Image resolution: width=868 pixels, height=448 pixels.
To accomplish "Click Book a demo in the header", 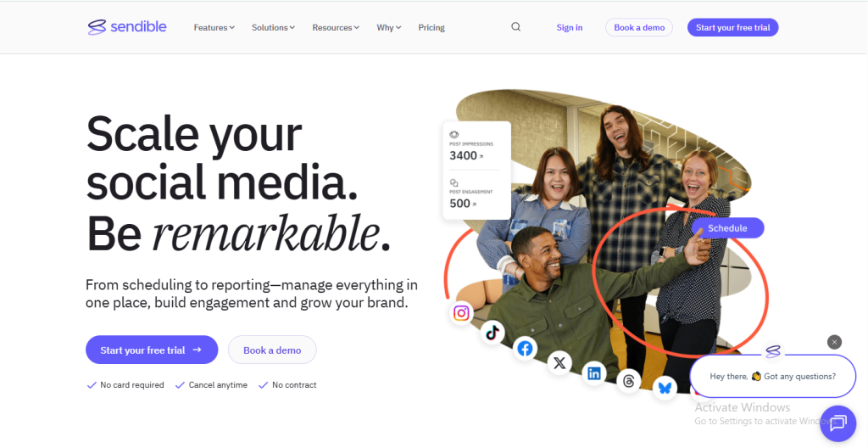I will tap(639, 27).
